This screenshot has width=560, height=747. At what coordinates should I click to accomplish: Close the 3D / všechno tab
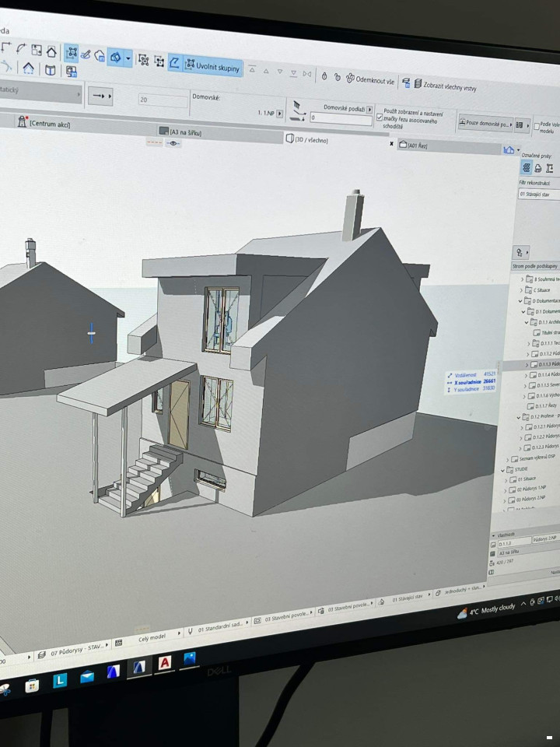tap(391, 143)
